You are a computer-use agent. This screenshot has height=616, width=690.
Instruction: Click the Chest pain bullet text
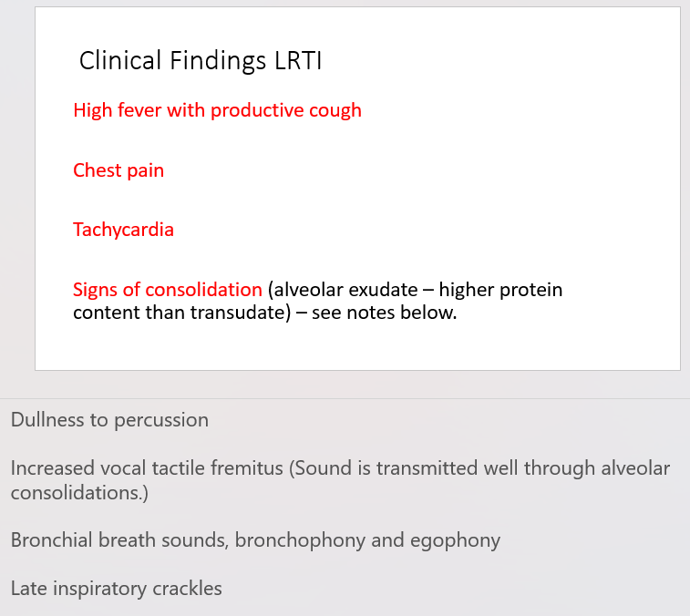pyautogui.click(x=118, y=170)
